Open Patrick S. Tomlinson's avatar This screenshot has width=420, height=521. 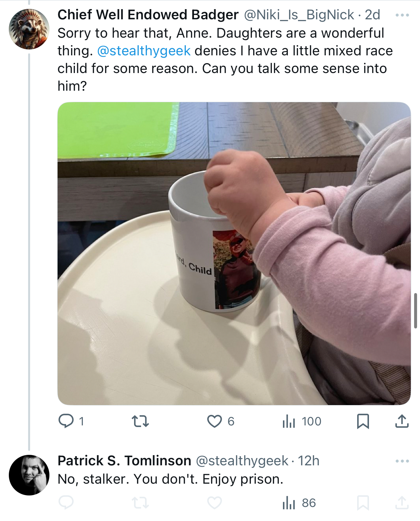coord(29,475)
